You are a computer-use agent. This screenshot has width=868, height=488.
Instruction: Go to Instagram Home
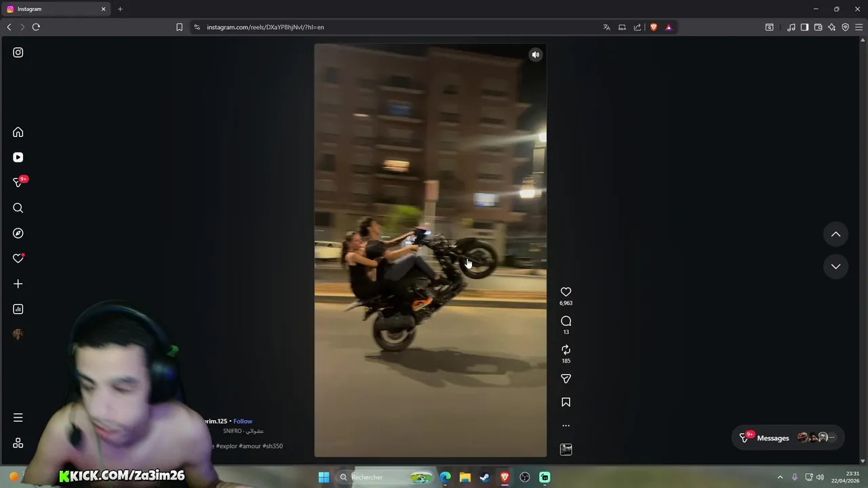point(18,132)
